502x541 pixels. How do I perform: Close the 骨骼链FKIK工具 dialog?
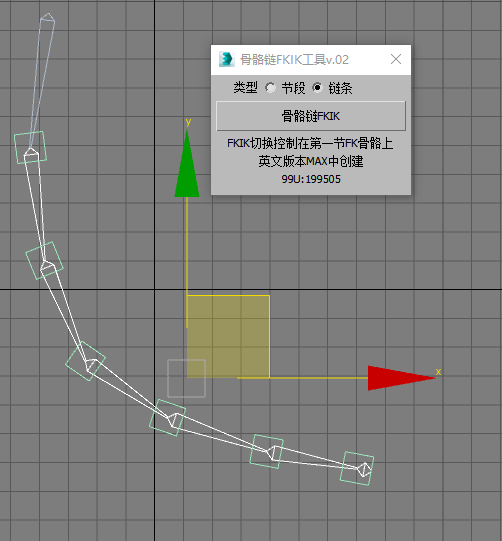click(x=396, y=59)
